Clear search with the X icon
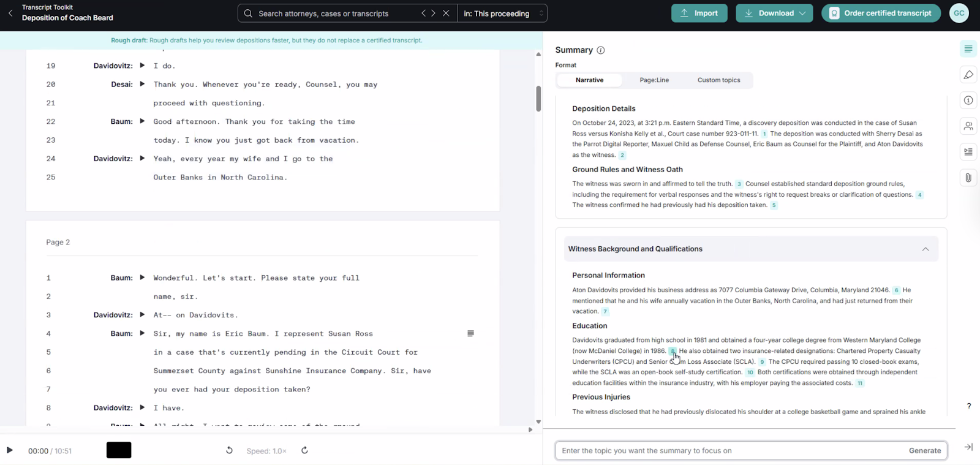 (x=446, y=13)
